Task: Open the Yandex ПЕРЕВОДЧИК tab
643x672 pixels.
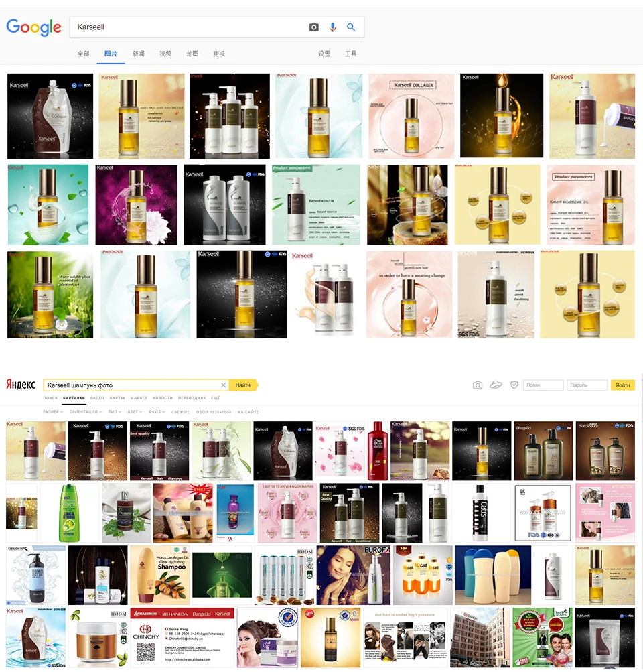Action: tap(192, 398)
